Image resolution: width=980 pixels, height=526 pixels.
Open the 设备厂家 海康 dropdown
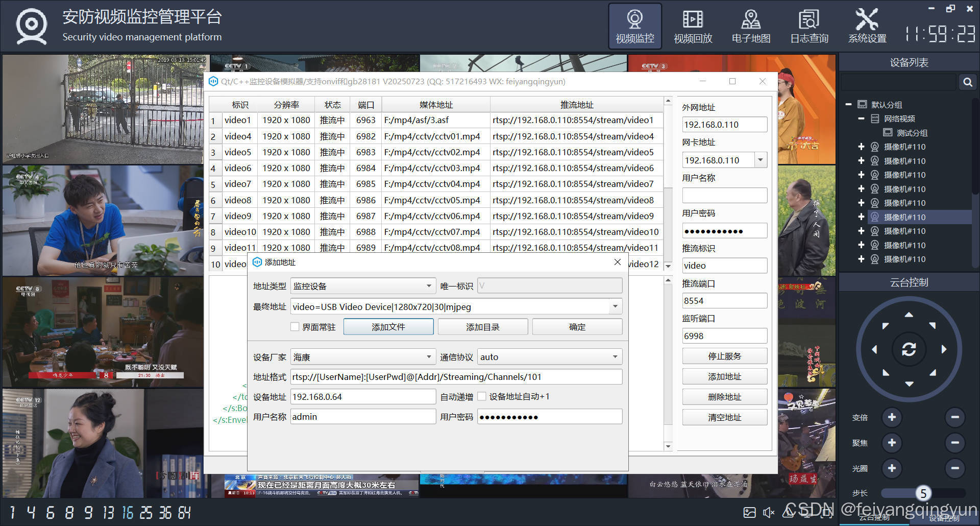point(428,356)
